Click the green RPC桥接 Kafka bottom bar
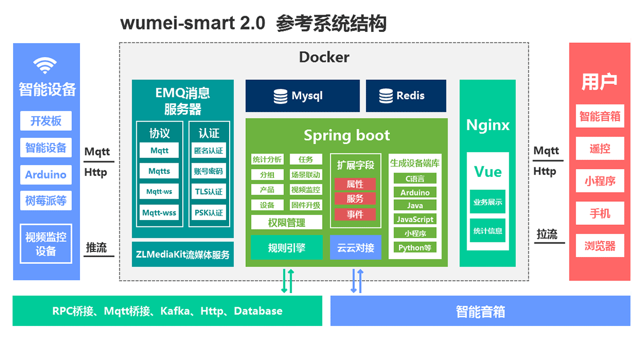This screenshot has width=644, height=339. point(167,311)
